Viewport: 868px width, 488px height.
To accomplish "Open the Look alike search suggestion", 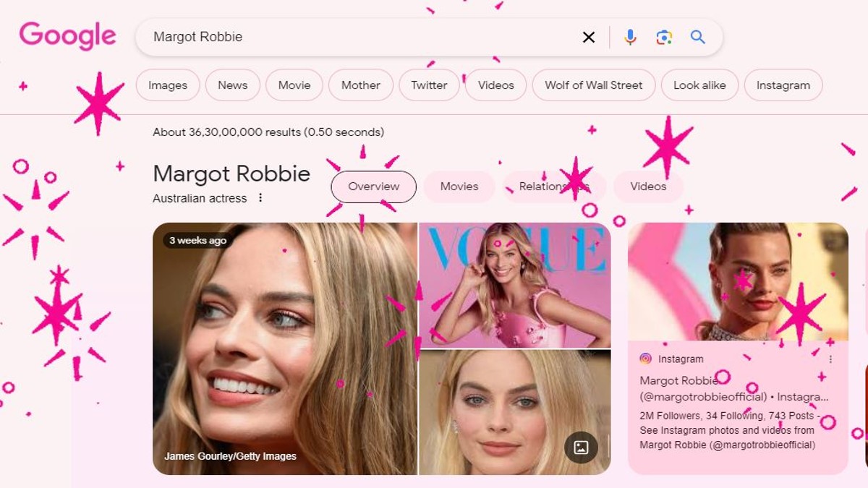I will [x=699, y=85].
